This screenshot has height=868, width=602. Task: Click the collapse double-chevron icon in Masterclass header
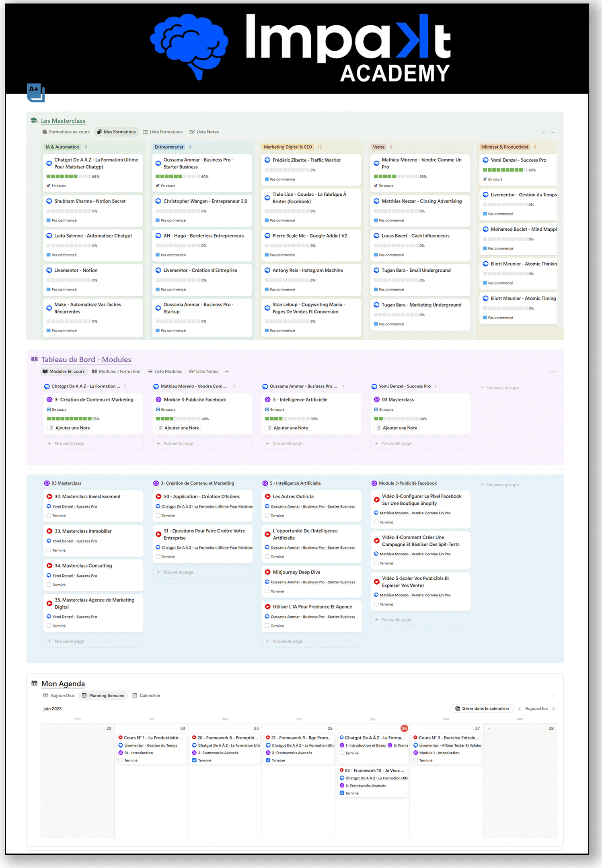coord(543,132)
